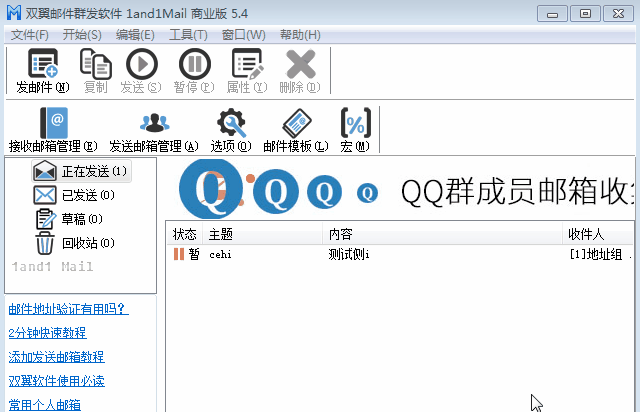Image resolution: width=640 pixels, height=412 pixels.
Task: Open 发送邮箱管理 (A) people icon
Action: pos(154,122)
